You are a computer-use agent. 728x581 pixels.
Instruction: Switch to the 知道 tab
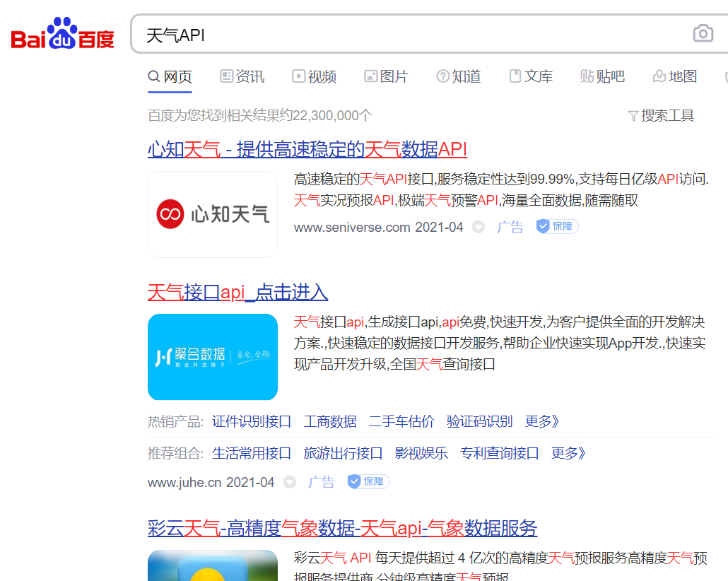point(459,76)
